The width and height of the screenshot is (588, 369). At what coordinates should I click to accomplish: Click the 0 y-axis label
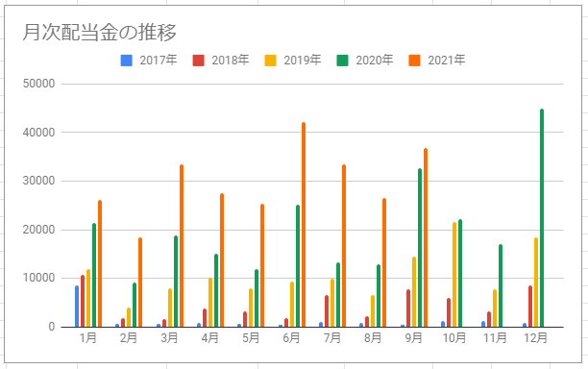(x=52, y=327)
